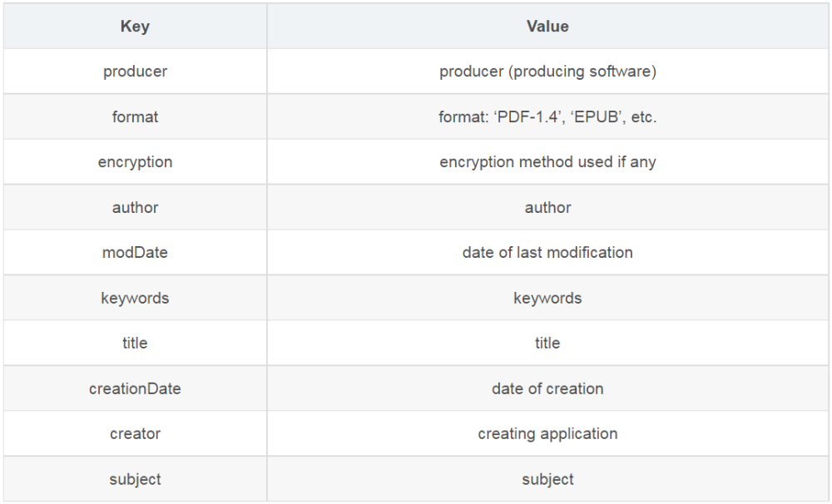Click the 'PDF-1.4', 'EPUB' format description

point(547,117)
